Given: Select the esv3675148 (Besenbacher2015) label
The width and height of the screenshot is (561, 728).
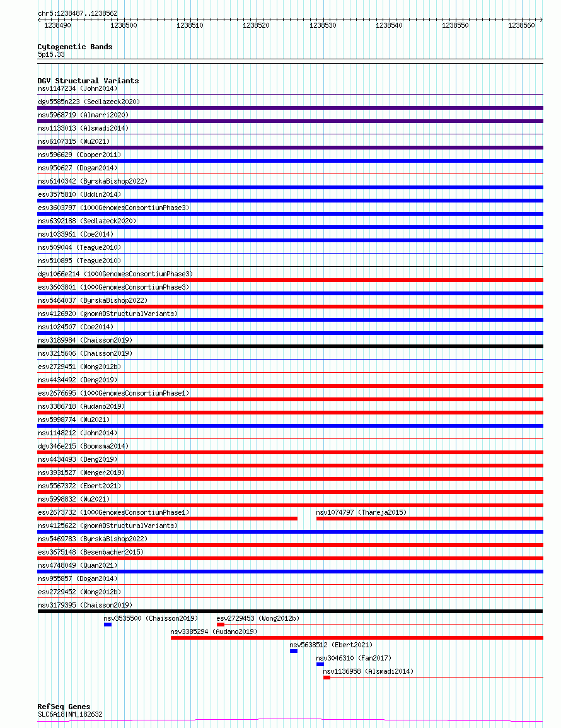Looking at the screenshot, I should pyautogui.click(x=91, y=552).
